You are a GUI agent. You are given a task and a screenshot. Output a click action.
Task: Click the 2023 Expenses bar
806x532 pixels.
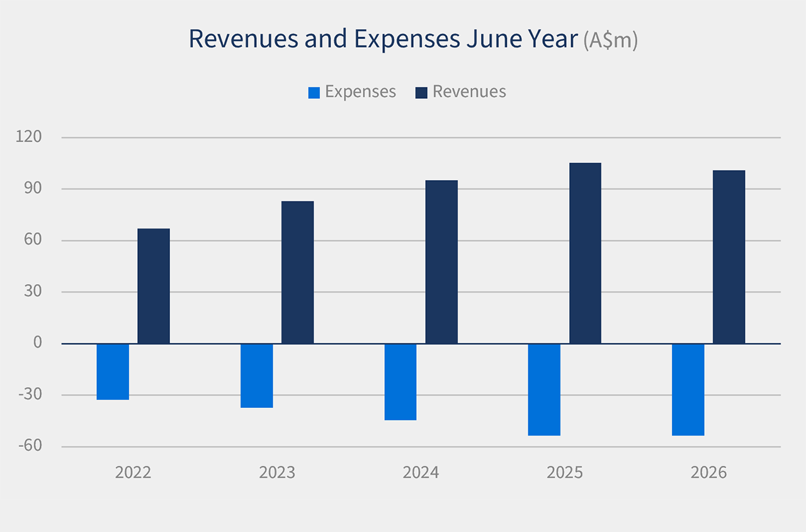pyautogui.click(x=257, y=376)
